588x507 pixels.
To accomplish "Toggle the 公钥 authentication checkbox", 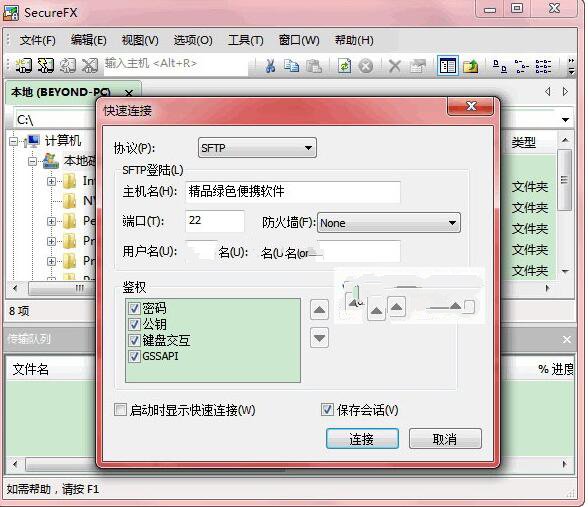I will pos(134,324).
